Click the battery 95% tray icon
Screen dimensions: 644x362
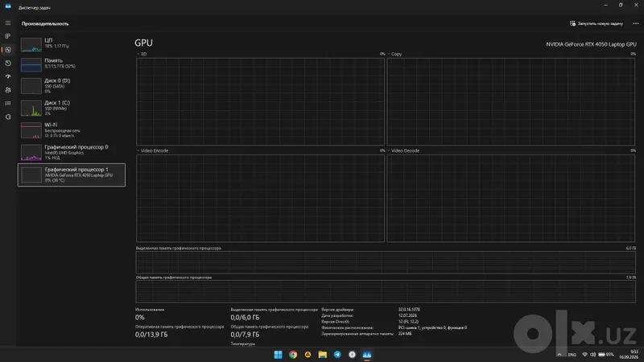click(606, 355)
